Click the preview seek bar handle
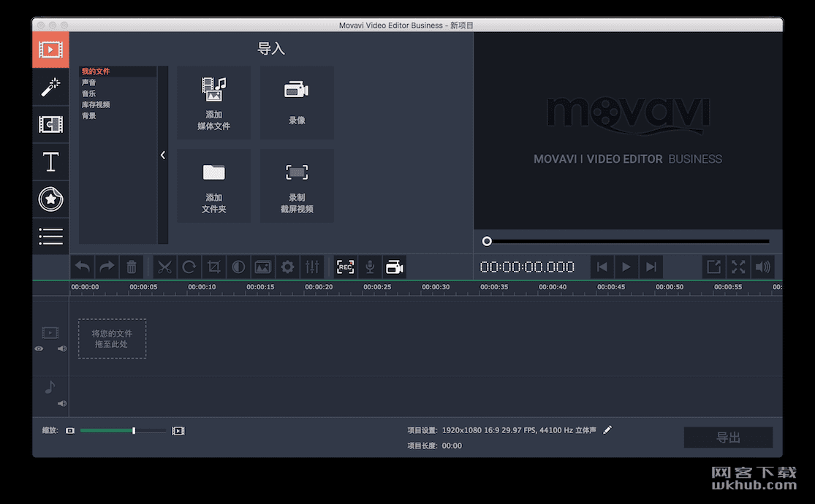This screenshot has width=815, height=504. pos(487,241)
